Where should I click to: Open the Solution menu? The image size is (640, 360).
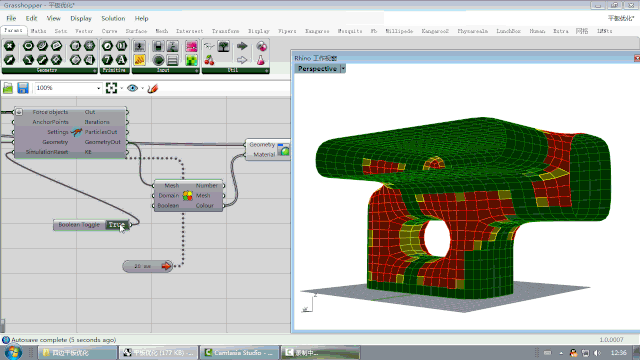click(113, 18)
